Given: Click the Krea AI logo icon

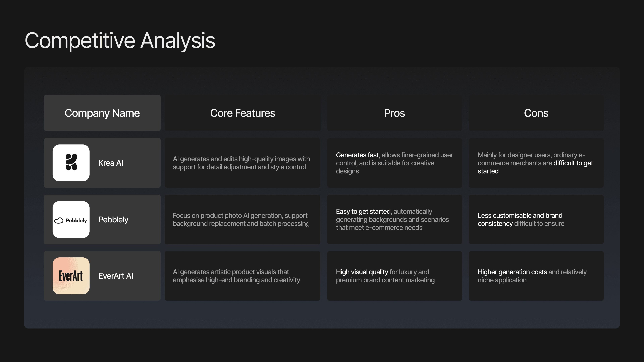Looking at the screenshot, I should pyautogui.click(x=71, y=163).
